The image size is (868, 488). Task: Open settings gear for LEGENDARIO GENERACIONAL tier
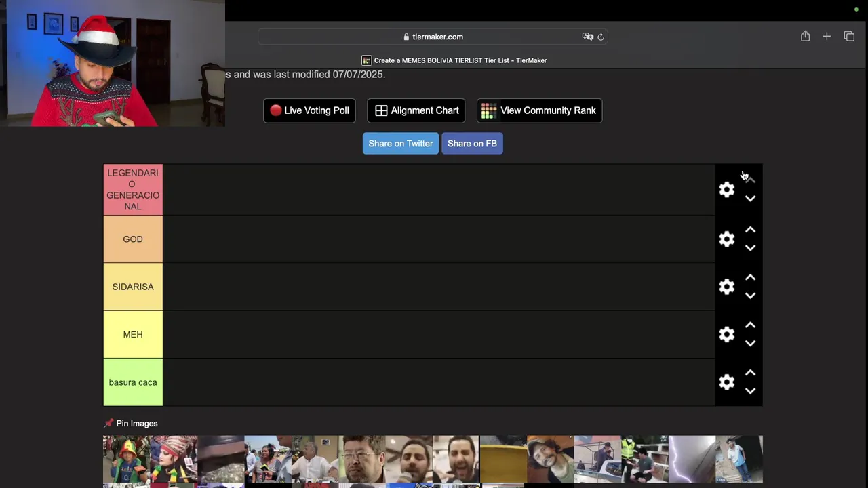pos(726,190)
